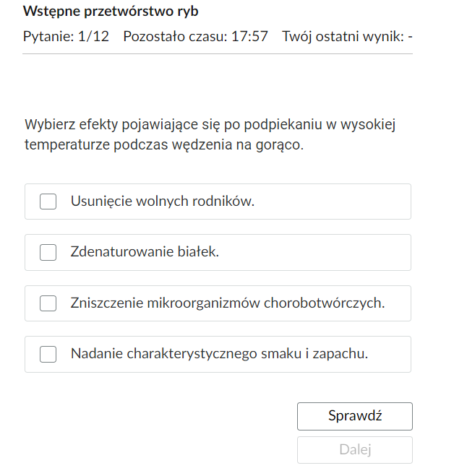
Task: Choose the answer label Zdenaturowanie białek
Action: click(145, 251)
